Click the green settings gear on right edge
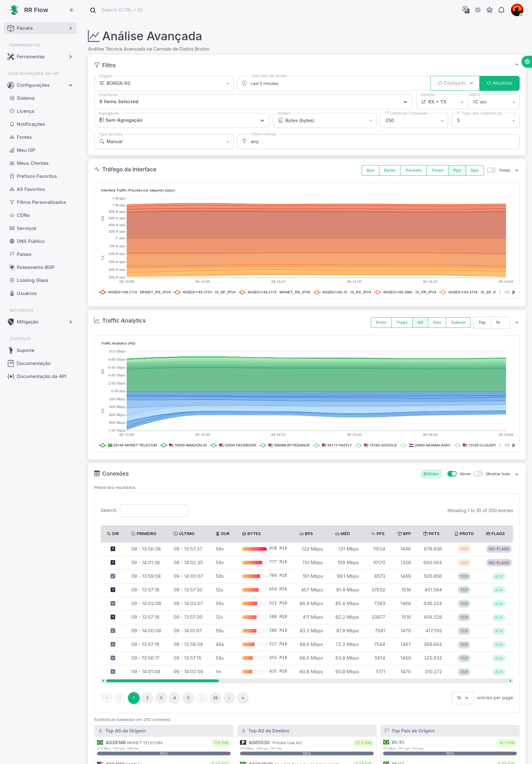Image resolution: width=532 pixels, height=764 pixels. tap(527, 62)
